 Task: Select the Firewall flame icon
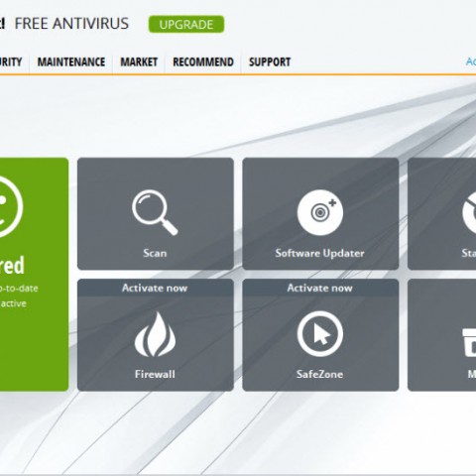155,334
